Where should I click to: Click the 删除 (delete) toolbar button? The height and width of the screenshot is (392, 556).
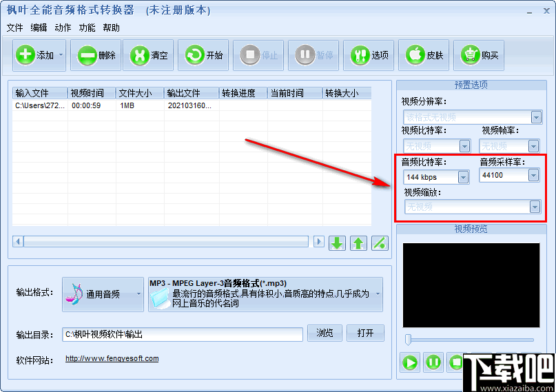click(96, 55)
